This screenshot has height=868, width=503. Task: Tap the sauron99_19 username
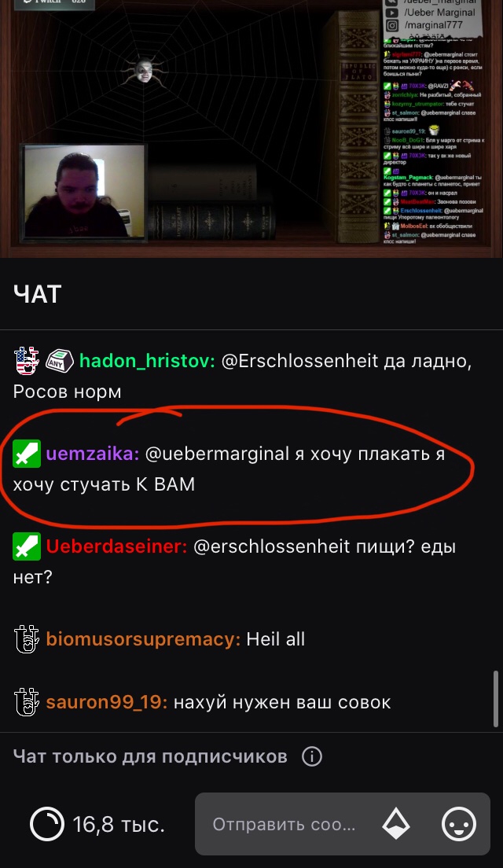[106, 702]
